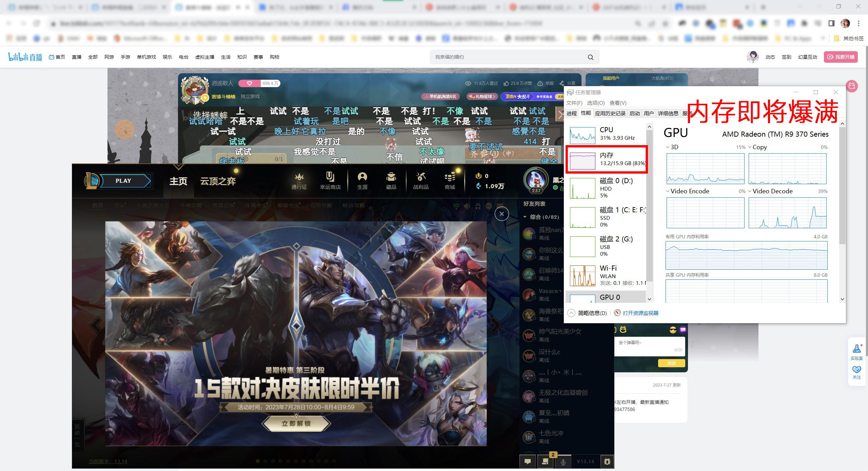
Task: Collapse 综合 (0/82) friend group
Action: [x=525, y=217]
